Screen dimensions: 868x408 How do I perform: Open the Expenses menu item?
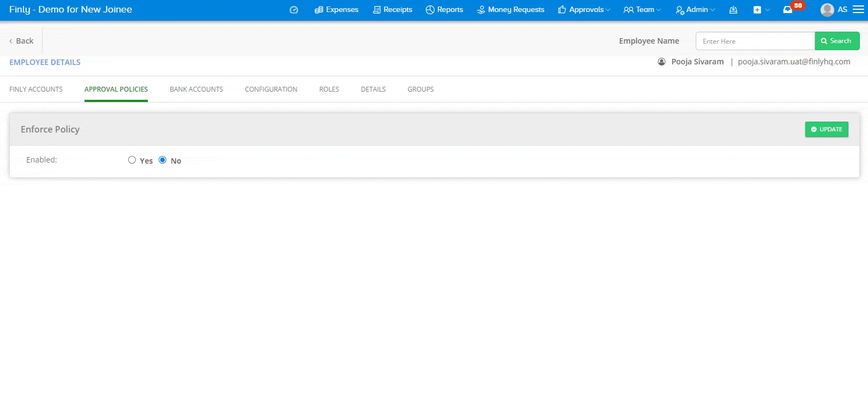pyautogui.click(x=336, y=10)
